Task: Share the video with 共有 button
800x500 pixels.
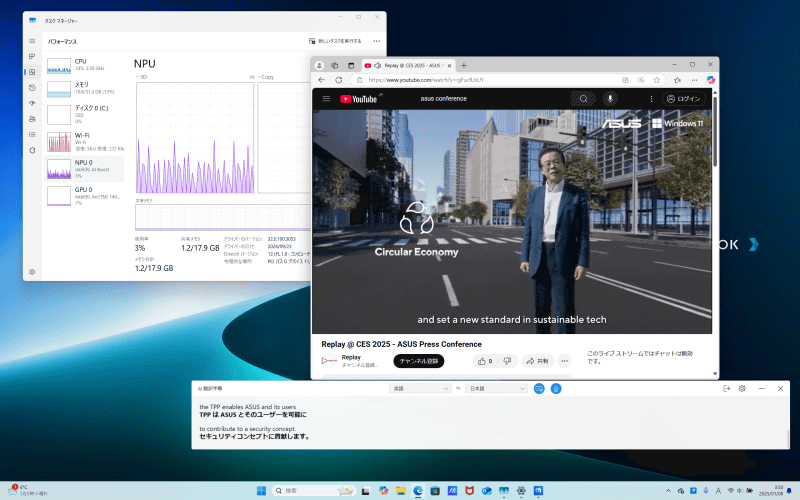Action: click(537, 361)
